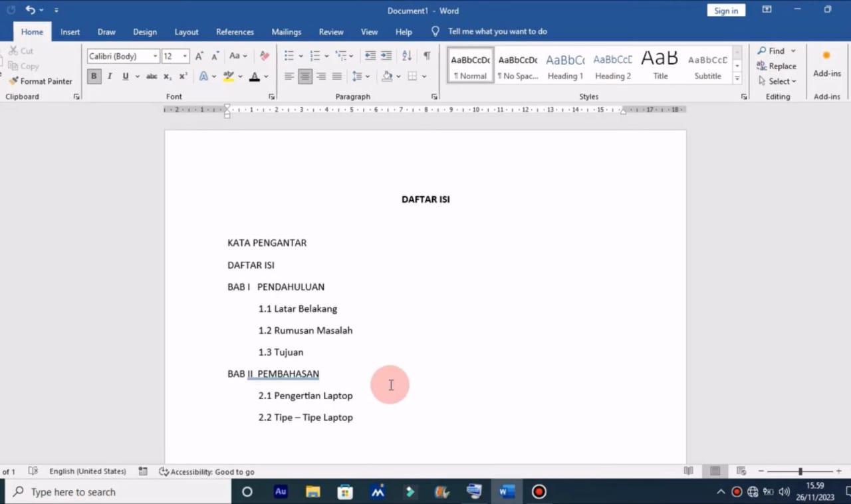Click Align Left icon
This screenshot has height=504, width=851.
[289, 76]
